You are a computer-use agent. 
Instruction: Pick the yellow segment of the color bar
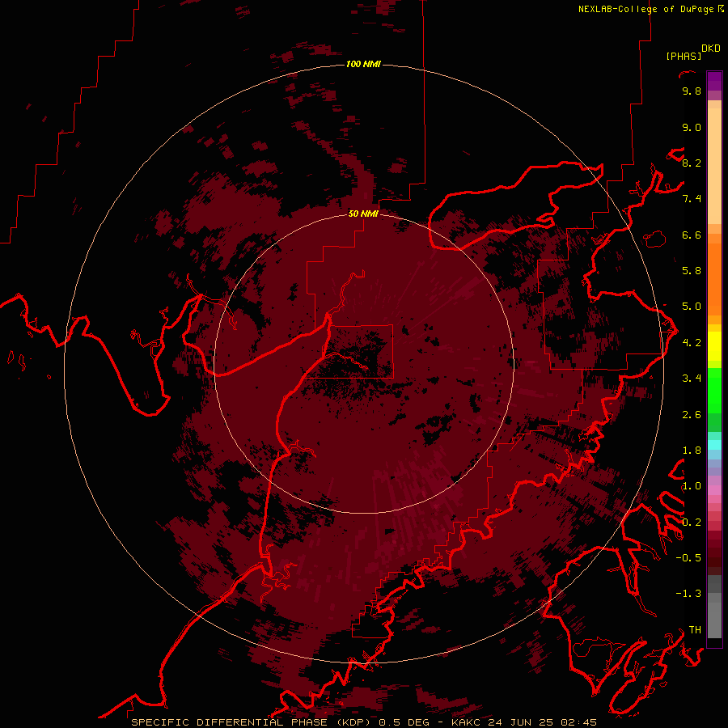coord(714,346)
